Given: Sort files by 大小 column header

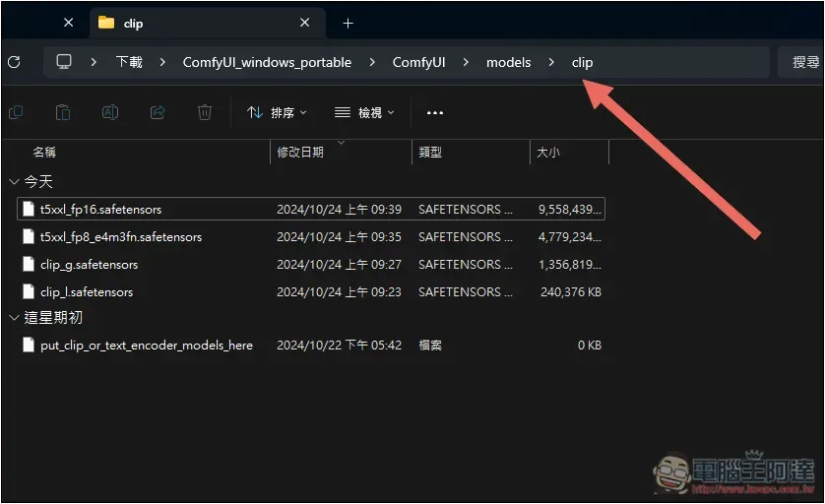Looking at the screenshot, I should click(547, 153).
